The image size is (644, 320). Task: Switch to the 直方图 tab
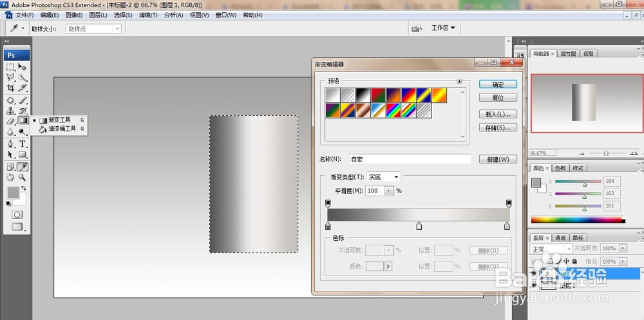click(x=568, y=53)
